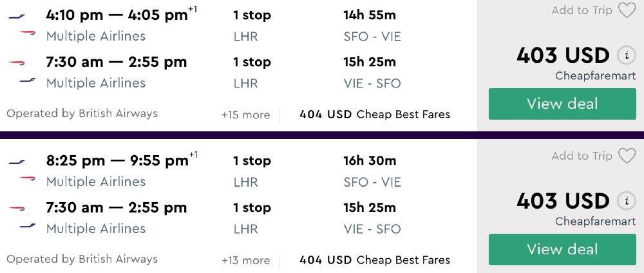The image size is (644, 273).
Task: Click the first Cheapfaremart provider label
Action: pyautogui.click(x=595, y=76)
